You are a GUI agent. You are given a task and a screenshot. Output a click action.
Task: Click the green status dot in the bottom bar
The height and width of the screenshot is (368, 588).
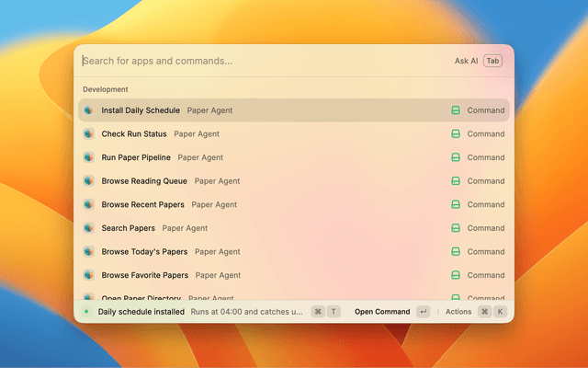tap(86, 312)
